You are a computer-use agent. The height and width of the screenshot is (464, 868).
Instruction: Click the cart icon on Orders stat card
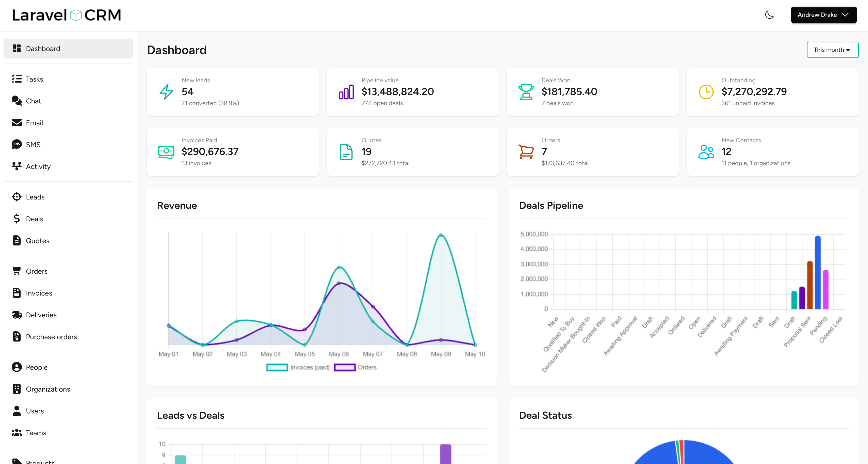[526, 152]
